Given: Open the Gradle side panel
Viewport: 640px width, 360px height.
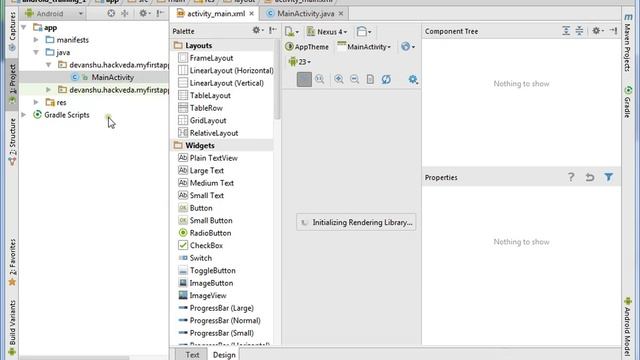Looking at the screenshot, I should coord(628,102).
